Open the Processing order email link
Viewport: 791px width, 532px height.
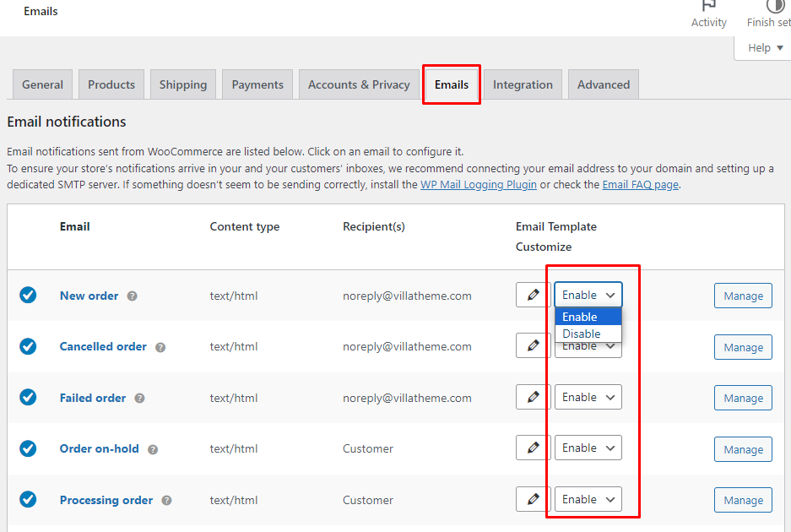[106, 500]
